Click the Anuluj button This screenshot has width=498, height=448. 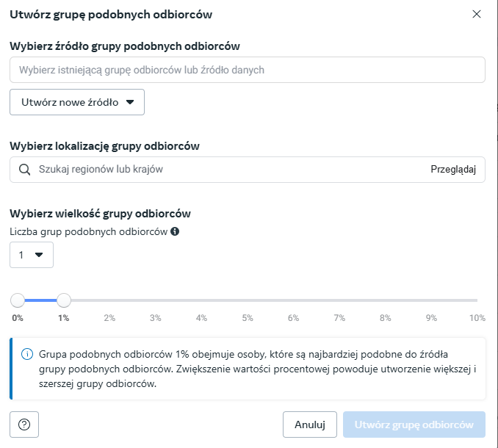tap(310, 424)
